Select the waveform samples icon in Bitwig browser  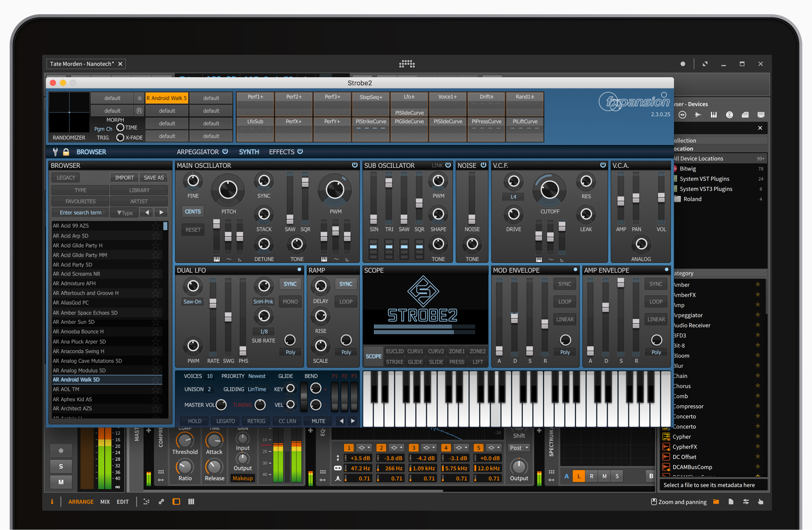[x=698, y=115]
